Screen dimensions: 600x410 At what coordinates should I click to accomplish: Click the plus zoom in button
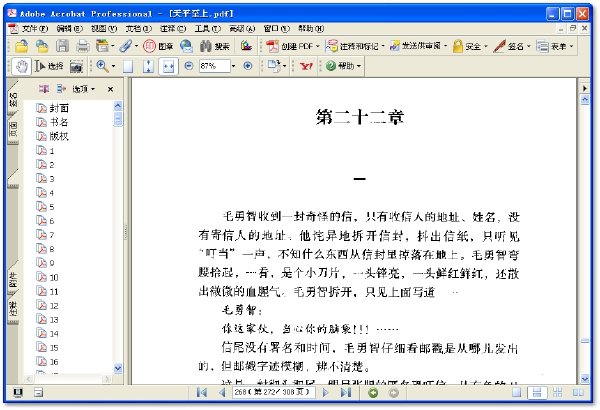pyautogui.click(x=248, y=66)
